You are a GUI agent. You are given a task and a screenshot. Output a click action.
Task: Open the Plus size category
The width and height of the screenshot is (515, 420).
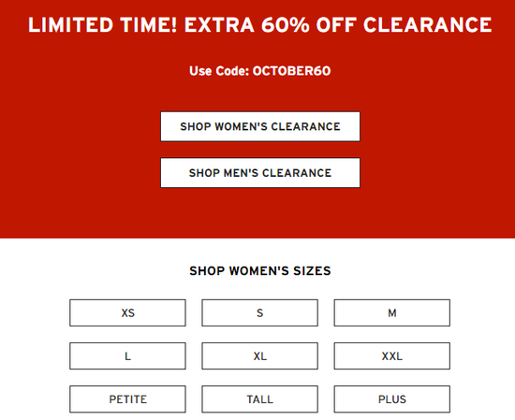(392, 399)
